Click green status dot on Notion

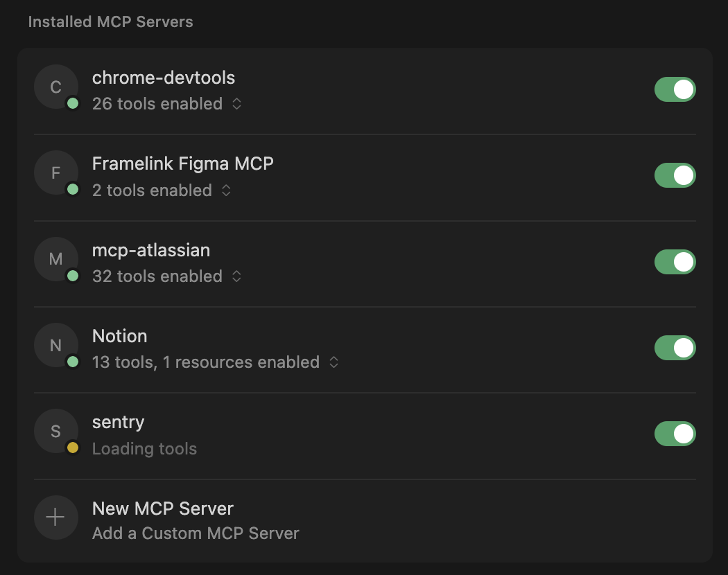point(72,362)
